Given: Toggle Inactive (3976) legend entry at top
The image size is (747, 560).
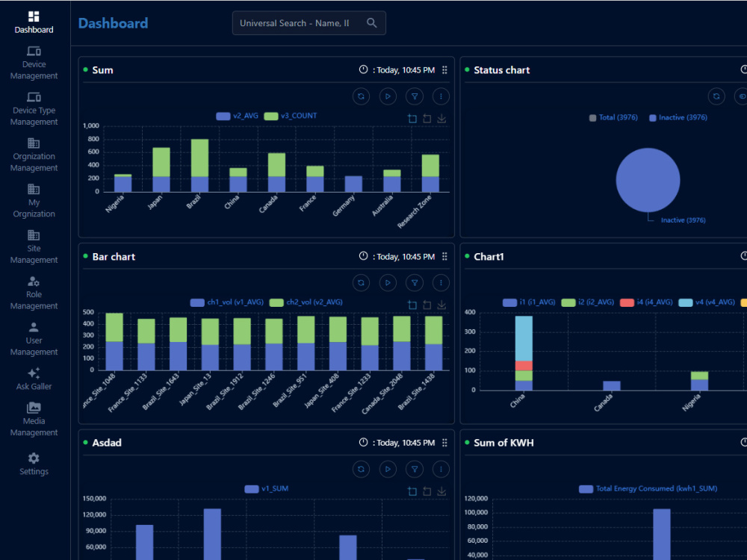Looking at the screenshot, I should click(678, 118).
